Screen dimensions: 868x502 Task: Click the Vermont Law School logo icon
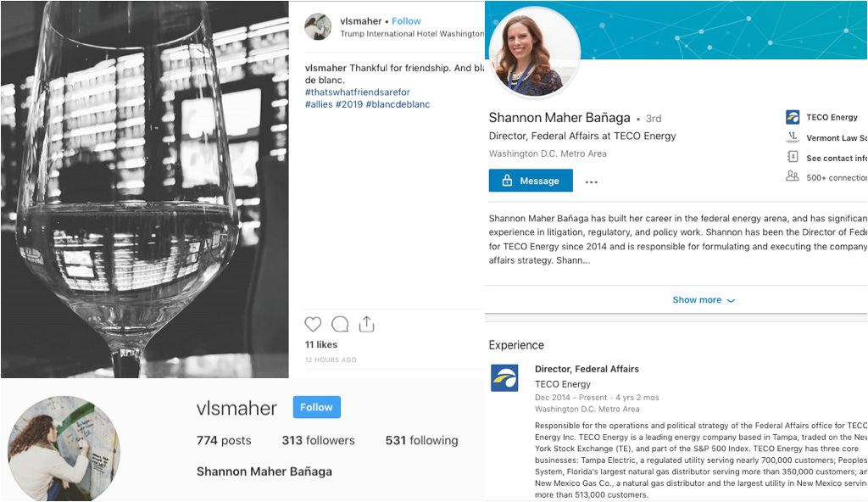click(793, 137)
